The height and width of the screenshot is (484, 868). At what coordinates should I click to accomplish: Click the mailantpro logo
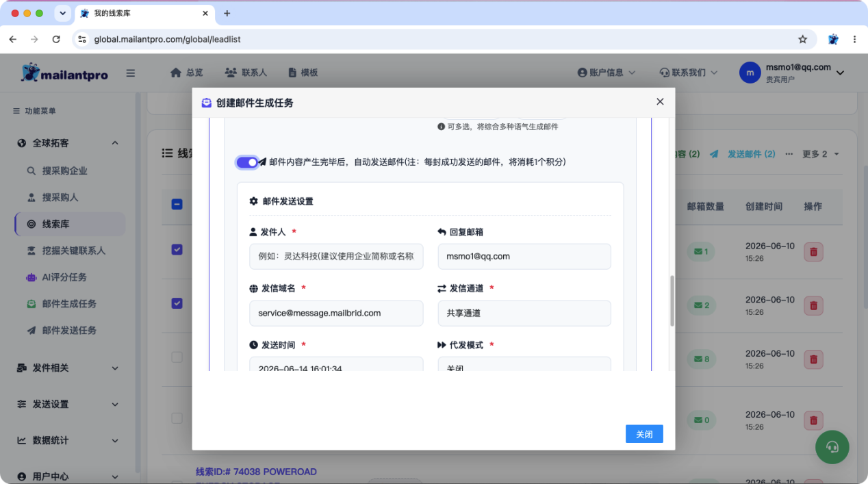pyautogui.click(x=64, y=73)
